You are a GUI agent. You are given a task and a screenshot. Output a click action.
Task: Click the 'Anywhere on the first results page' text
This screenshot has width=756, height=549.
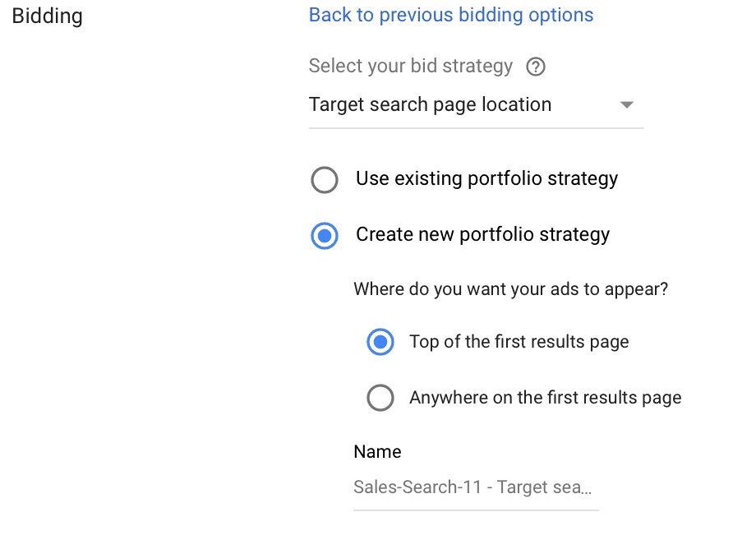point(546,398)
